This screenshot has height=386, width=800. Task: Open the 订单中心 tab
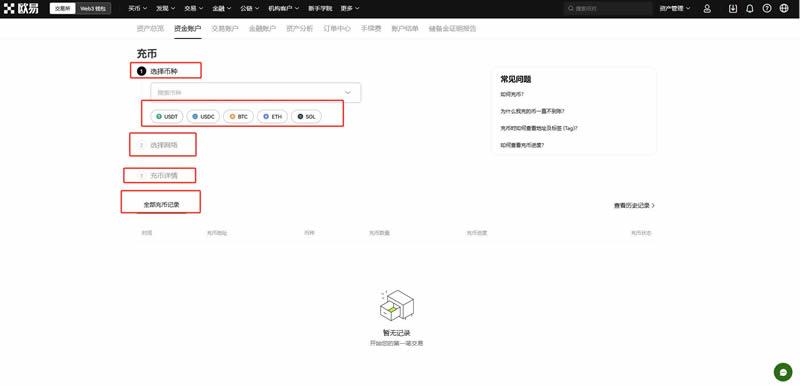(337, 29)
